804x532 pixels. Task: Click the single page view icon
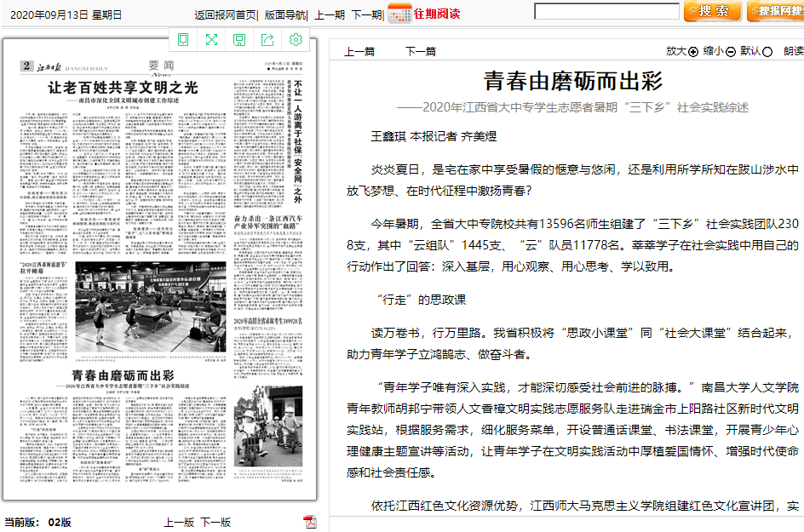coord(183,39)
